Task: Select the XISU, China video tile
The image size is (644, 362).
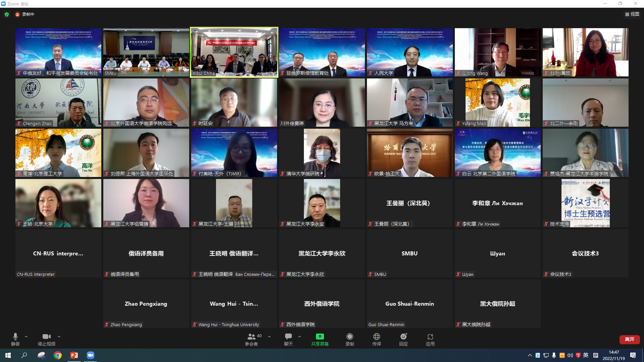Action: (x=234, y=52)
